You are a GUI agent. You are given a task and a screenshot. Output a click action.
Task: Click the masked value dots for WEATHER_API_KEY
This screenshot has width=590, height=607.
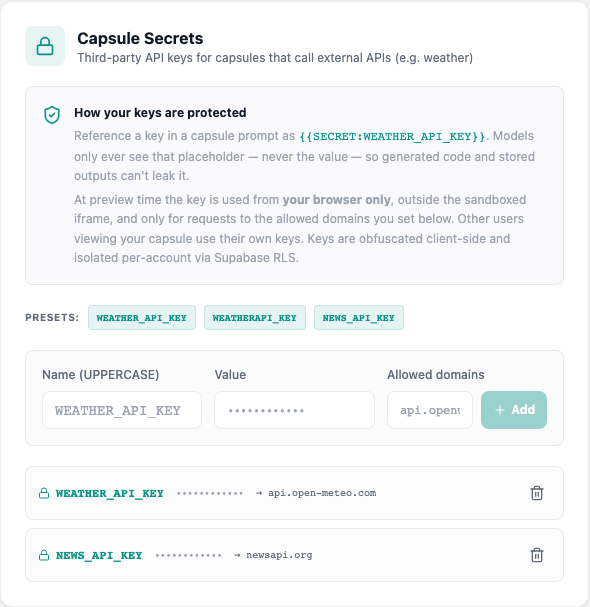click(210, 493)
